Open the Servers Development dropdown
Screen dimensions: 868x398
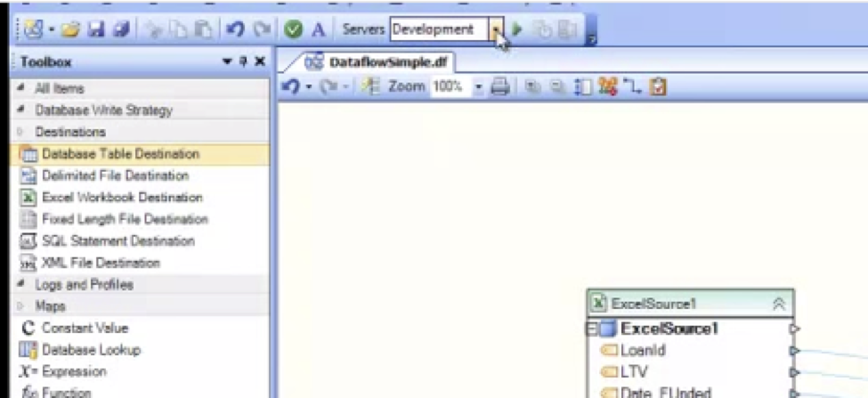(x=496, y=29)
